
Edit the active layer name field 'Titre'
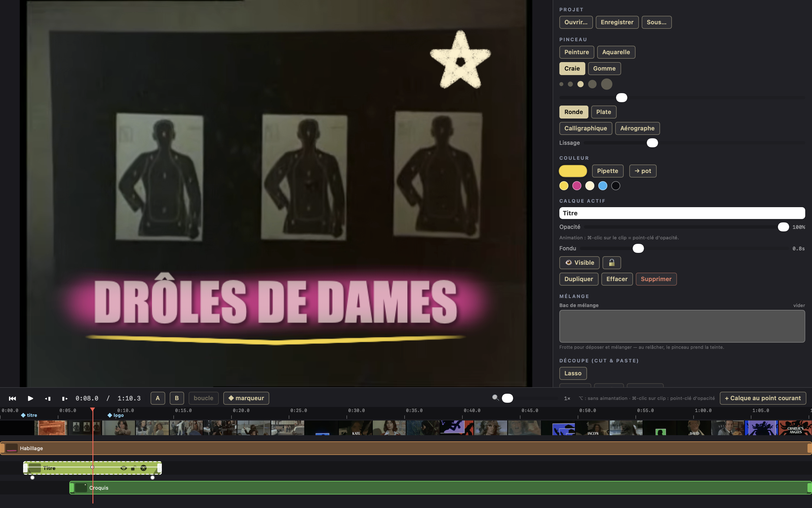coord(682,213)
